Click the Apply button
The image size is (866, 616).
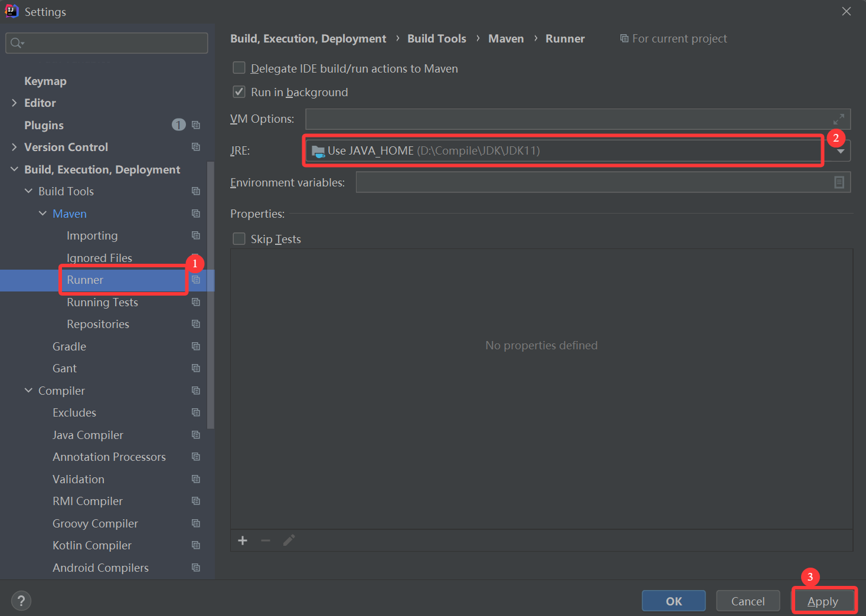pos(823,601)
